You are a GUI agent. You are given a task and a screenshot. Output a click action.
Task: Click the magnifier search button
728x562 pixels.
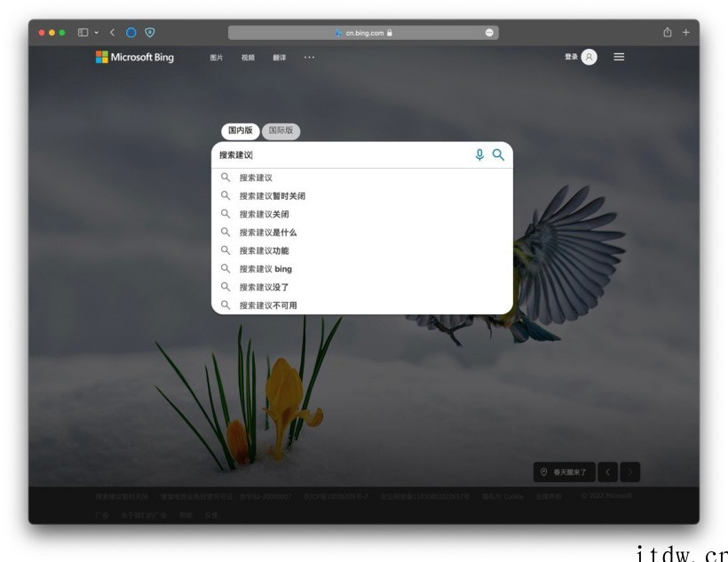click(498, 154)
